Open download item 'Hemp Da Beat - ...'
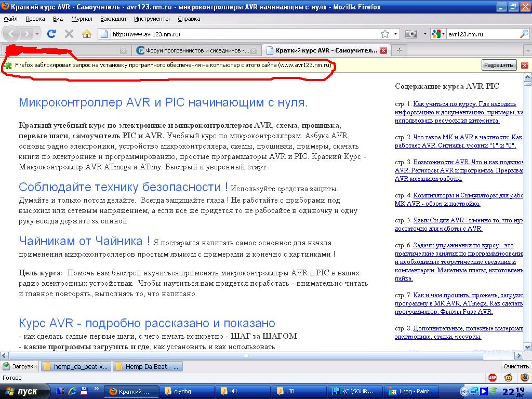Viewport: 532px width, 399px height. [148, 366]
